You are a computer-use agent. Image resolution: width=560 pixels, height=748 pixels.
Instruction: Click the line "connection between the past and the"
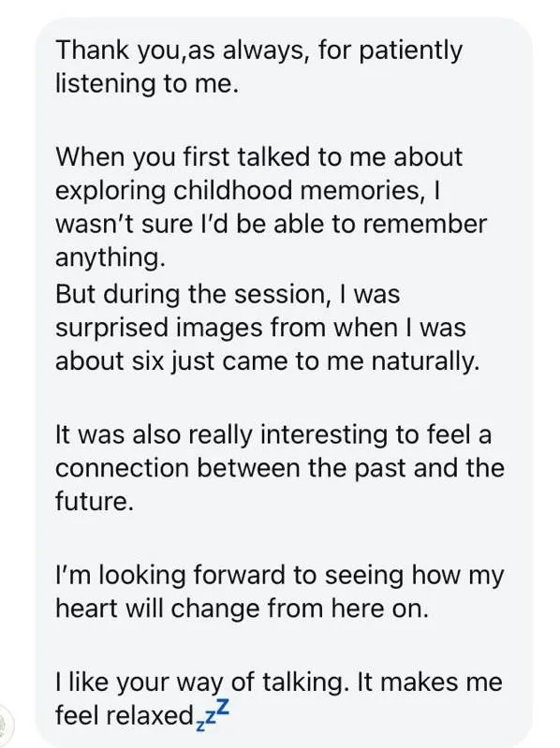(x=279, y=468)
